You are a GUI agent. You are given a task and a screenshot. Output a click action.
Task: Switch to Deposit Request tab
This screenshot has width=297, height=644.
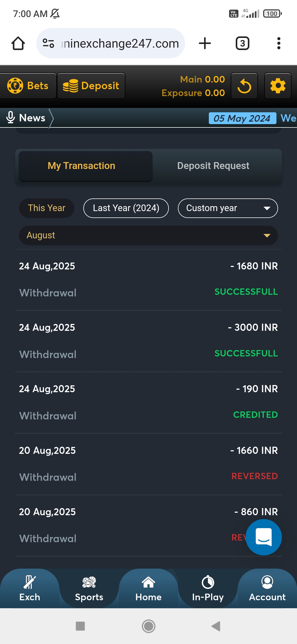[213, 166]
